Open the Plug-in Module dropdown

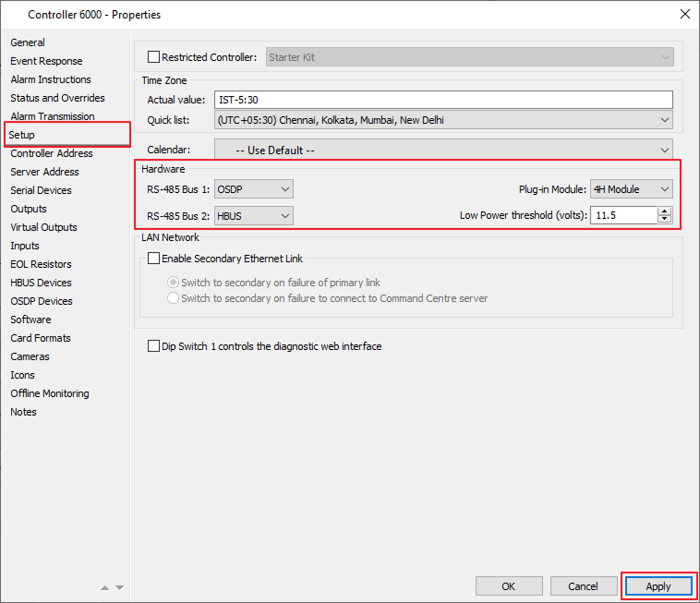632,189
